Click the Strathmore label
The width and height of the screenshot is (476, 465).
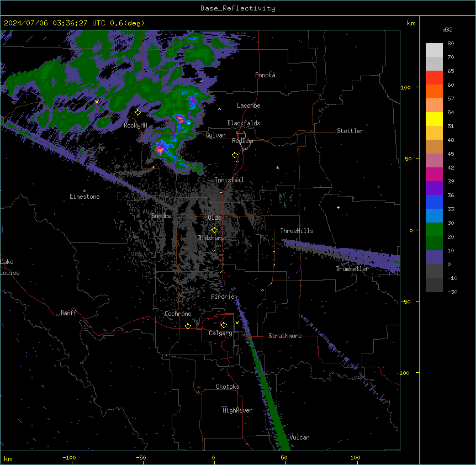285,336
